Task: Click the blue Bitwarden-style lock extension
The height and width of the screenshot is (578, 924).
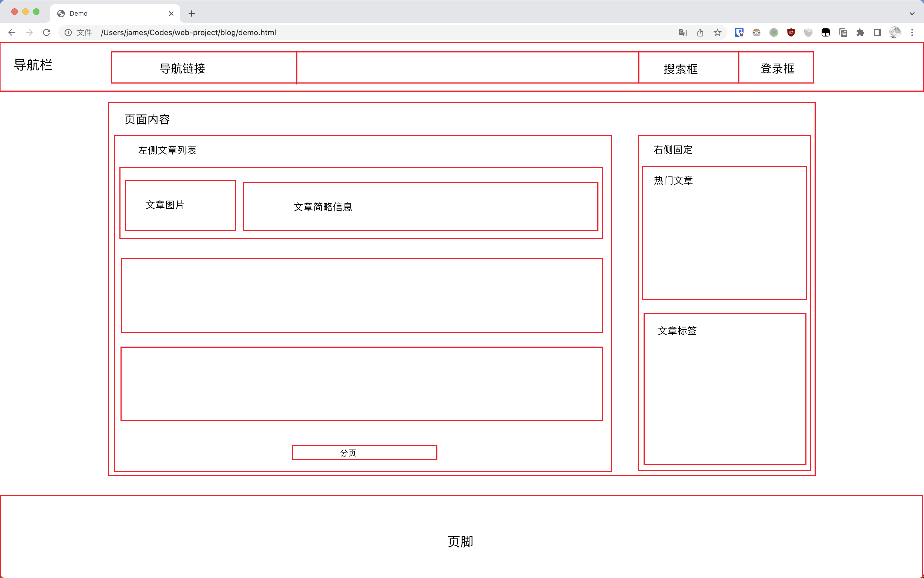Action: pyautogui.click(x=739, y=32)
